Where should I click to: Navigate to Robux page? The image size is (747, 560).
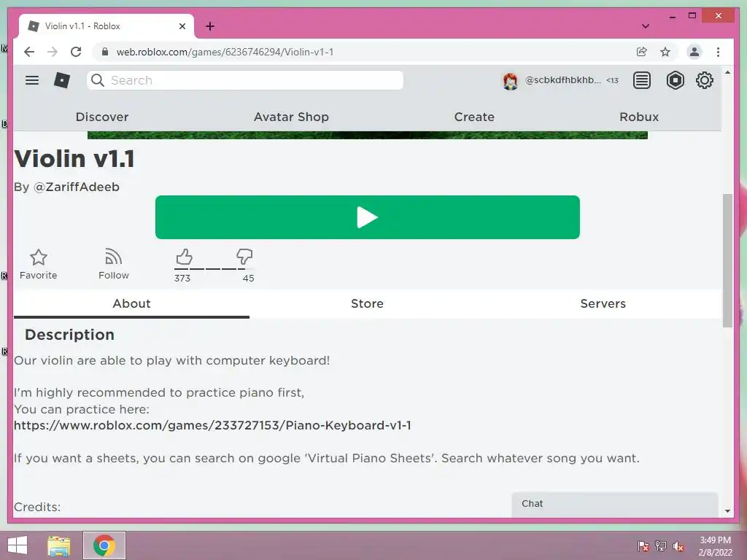(x=639, y=117)
